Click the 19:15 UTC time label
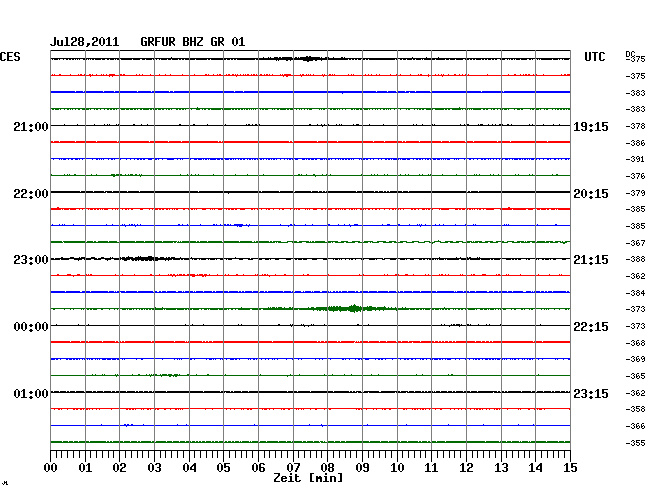 [591, 126]
